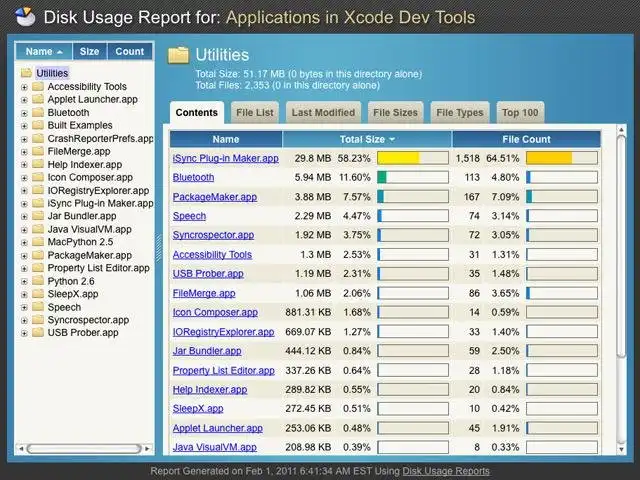Click folder icon beside IORegistryExplorer.app in tree
Image resolution: width=640 pixels, height=480 pixels.
click(38, 190)
